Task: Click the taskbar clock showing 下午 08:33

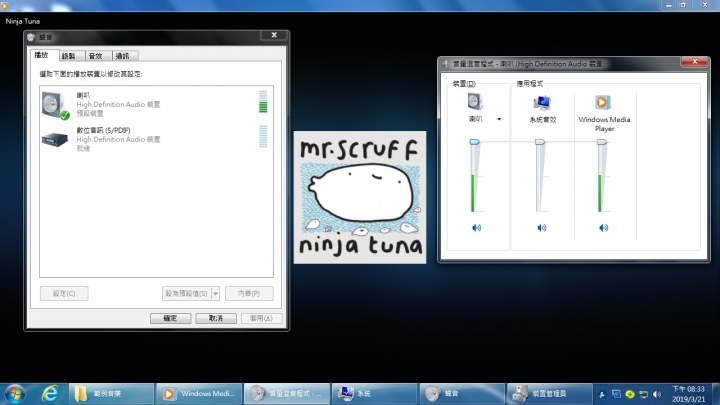Action: pyautogui.click(x=688, y=394)
